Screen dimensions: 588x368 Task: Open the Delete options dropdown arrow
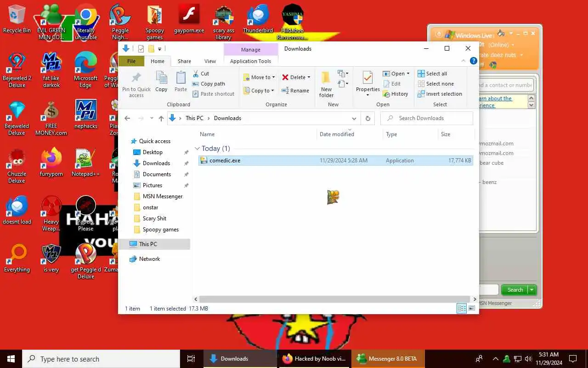tap(309, 77)
